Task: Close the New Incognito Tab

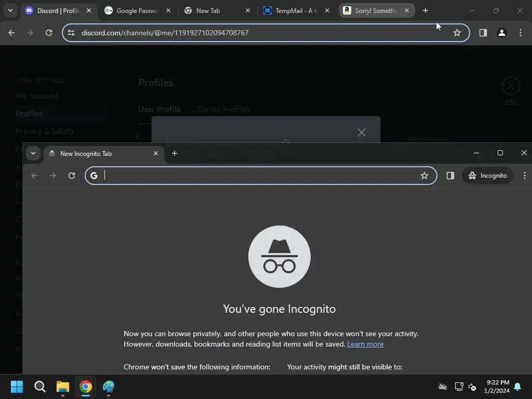Action: click(156, 153)
